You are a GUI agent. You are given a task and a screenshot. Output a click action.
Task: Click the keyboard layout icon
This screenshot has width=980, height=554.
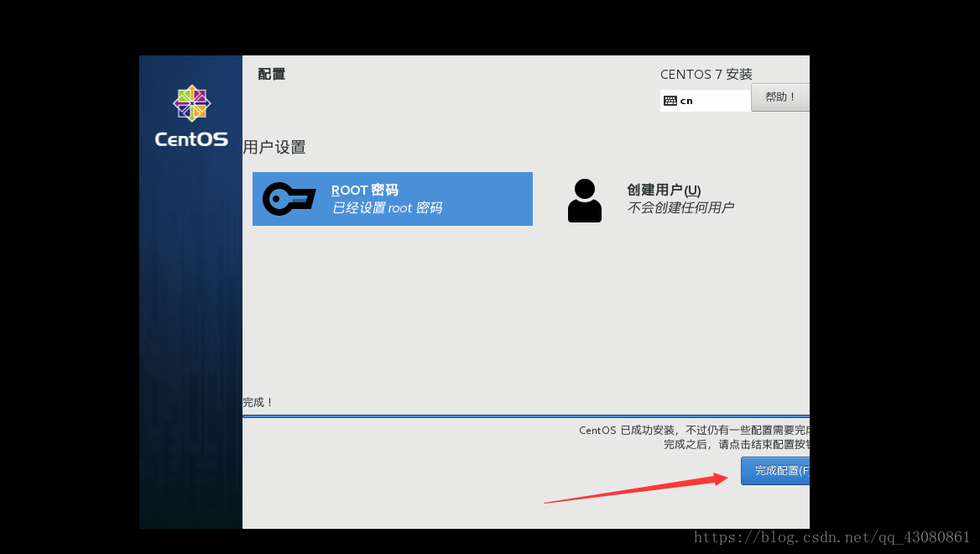pos(670,101)
